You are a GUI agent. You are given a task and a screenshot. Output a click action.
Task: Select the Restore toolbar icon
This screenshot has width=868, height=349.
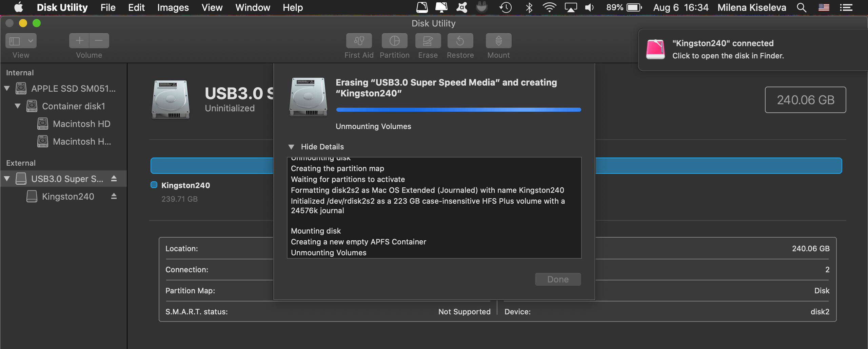(460, 41)
